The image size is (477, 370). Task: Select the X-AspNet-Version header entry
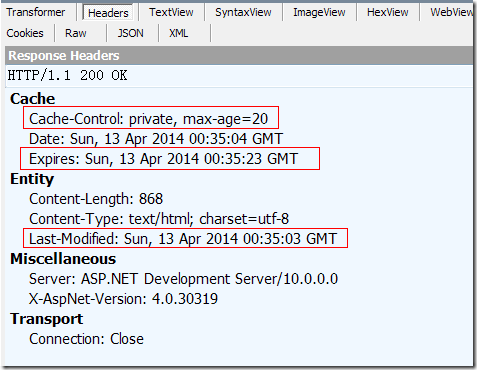point(123,299)
